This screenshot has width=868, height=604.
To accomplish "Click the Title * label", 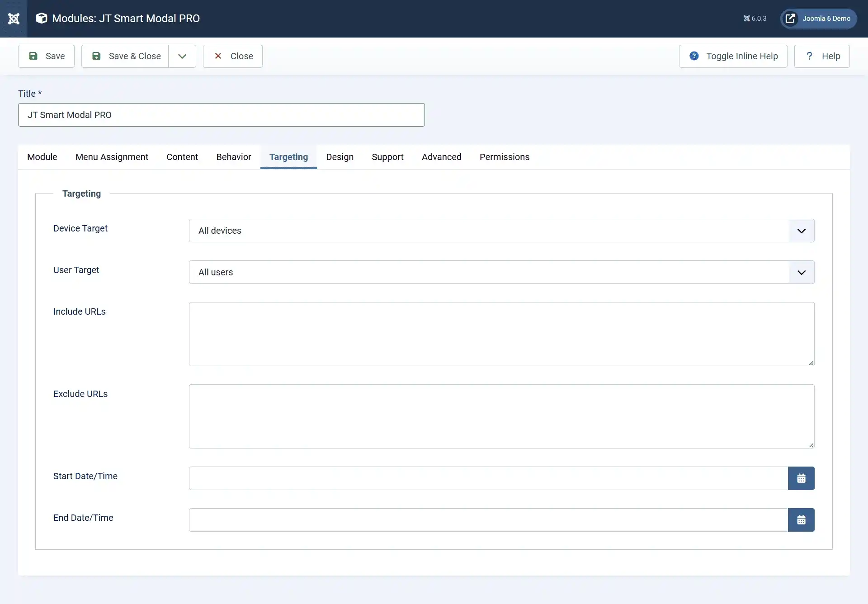I will coord(30,94).
